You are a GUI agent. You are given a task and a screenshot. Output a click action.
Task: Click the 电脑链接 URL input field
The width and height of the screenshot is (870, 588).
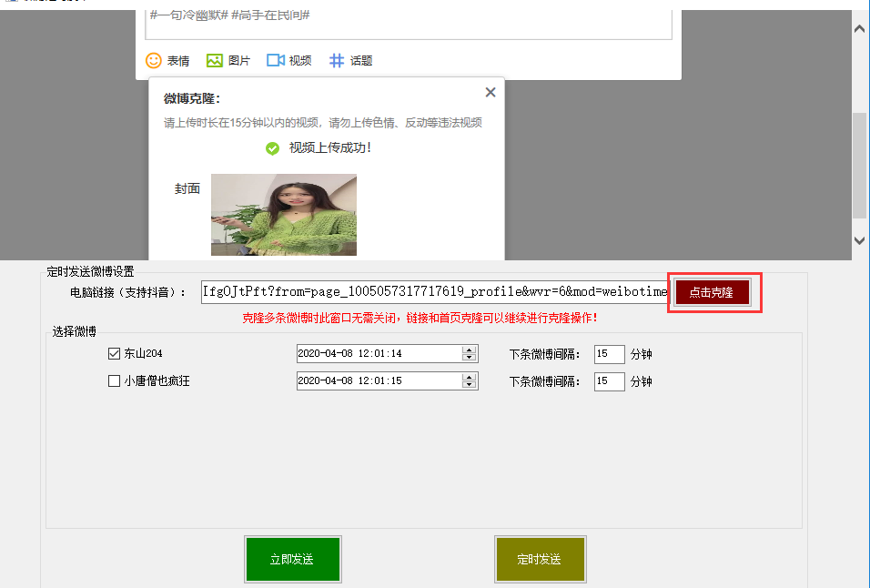pos(435,291)
